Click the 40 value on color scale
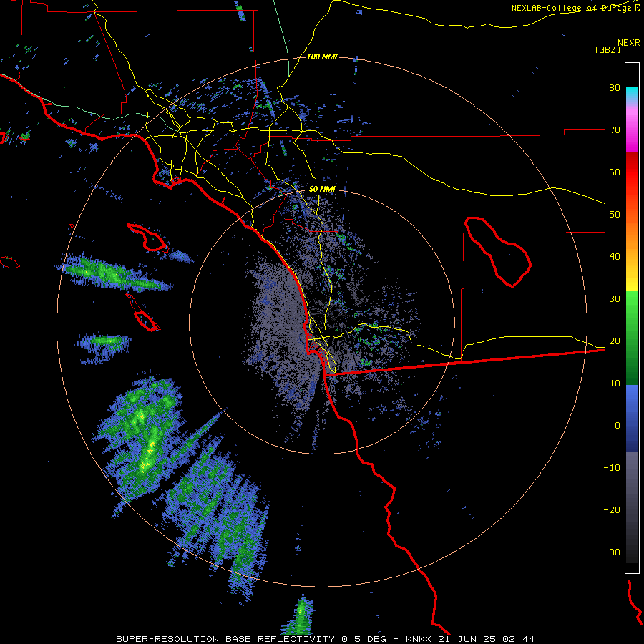Viewport: 644px width, 644px height. tap(615, 257)
